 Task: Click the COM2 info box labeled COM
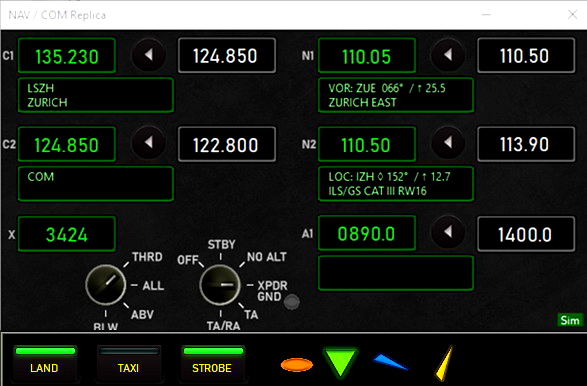96,184
